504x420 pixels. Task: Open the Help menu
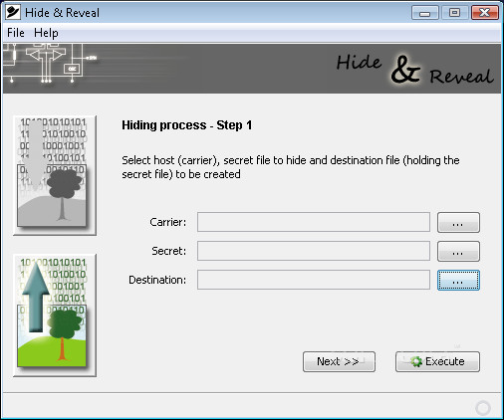(x=46, y=33)
